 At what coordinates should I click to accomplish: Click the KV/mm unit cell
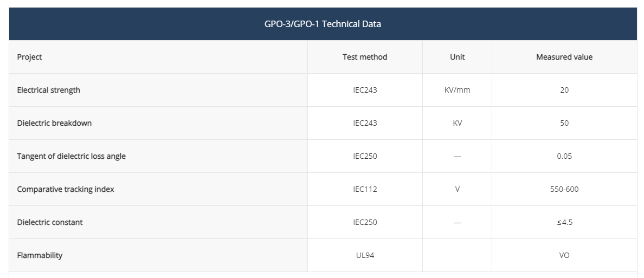457,90
